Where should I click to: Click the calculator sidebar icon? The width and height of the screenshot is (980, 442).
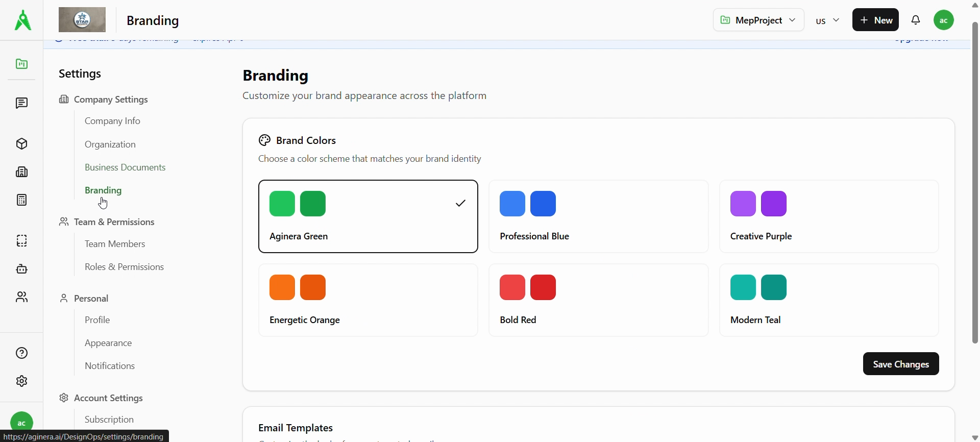tap(21, 200)
